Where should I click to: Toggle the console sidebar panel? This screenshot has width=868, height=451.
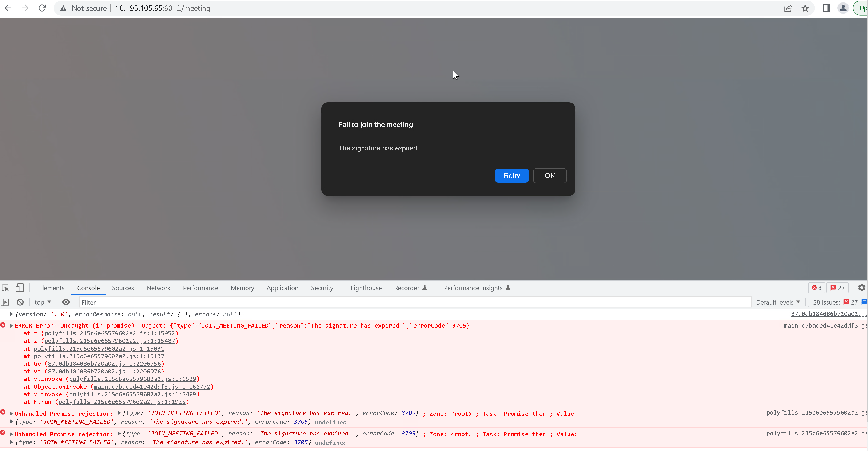coord(5,302)
